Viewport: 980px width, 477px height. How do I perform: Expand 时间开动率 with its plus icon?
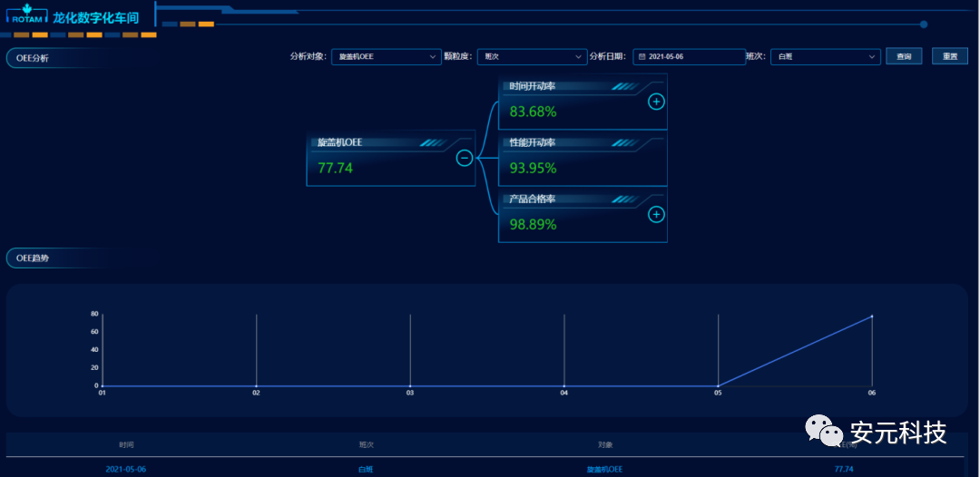tap(656, 102)
